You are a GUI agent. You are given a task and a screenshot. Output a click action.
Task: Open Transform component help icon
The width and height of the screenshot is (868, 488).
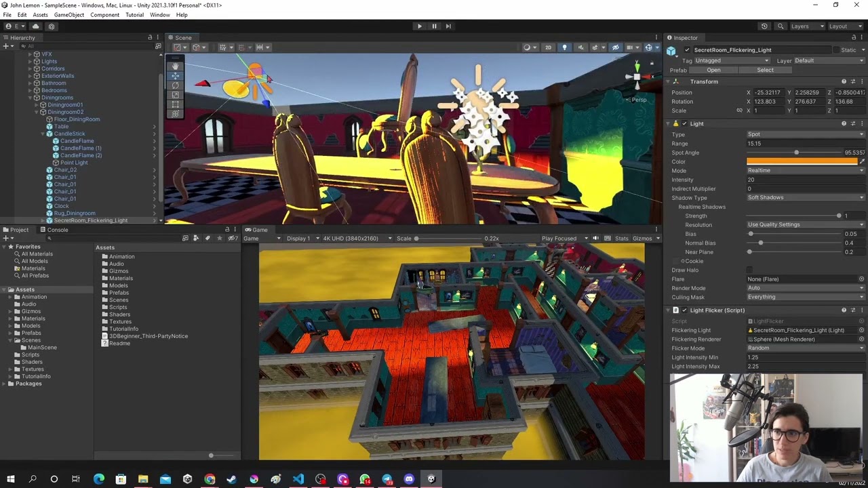click(x=844, y=82)
